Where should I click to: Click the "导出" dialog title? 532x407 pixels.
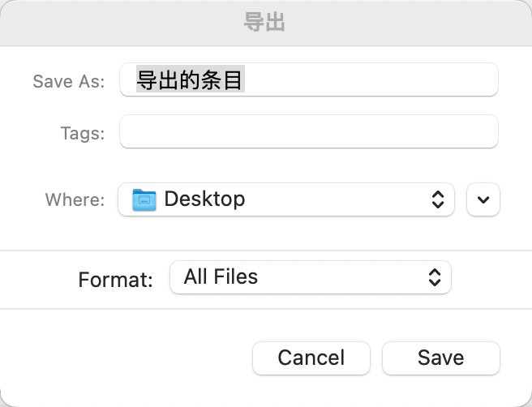click(x=265, y=22)
